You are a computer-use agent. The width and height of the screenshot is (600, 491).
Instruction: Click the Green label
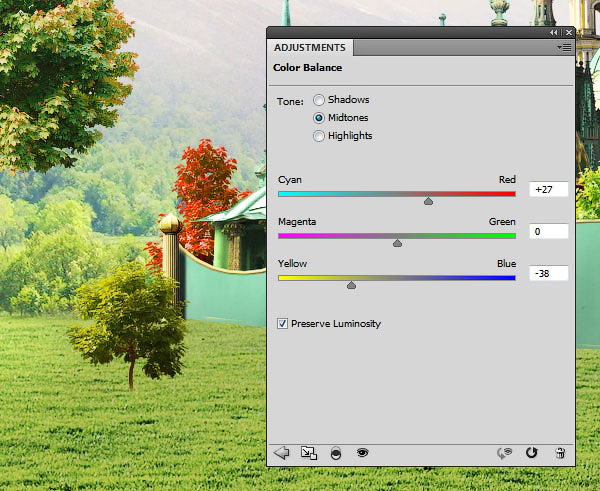point(502,222)
